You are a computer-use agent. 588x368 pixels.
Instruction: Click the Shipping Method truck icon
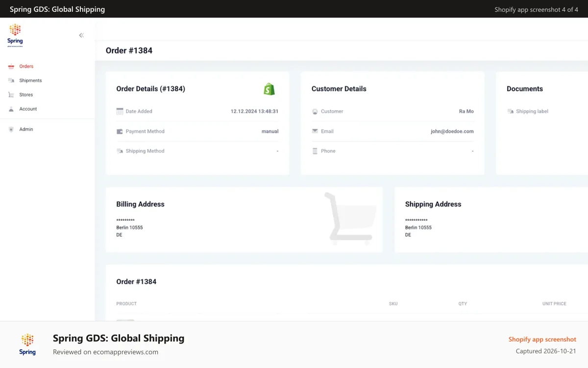(120, 151)
